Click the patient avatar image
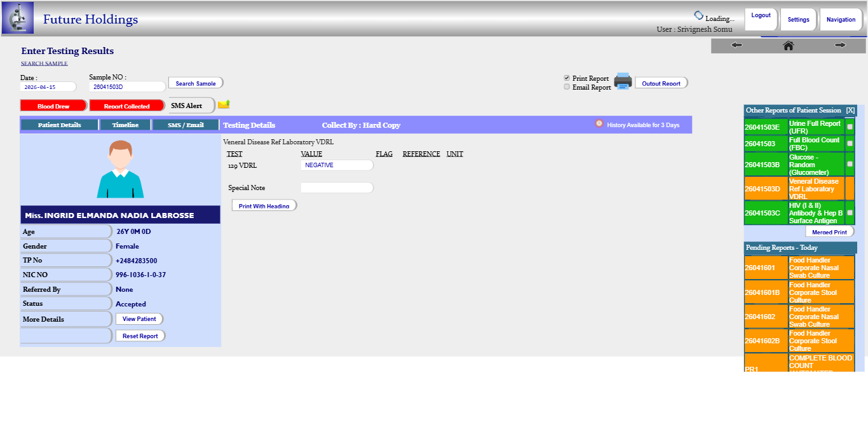The height and width of the screenshot is (431, 868). pos(120,169)
